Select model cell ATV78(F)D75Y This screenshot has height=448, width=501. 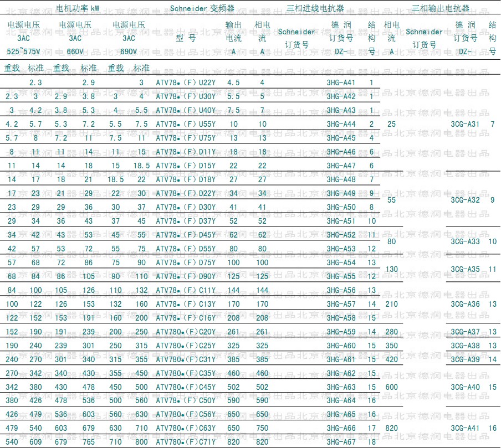pyautogui.click(x=186, y=262)
